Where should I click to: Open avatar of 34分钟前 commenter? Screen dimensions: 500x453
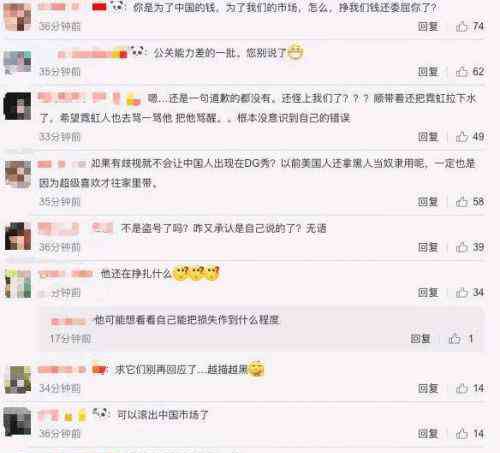click(18, 379)
